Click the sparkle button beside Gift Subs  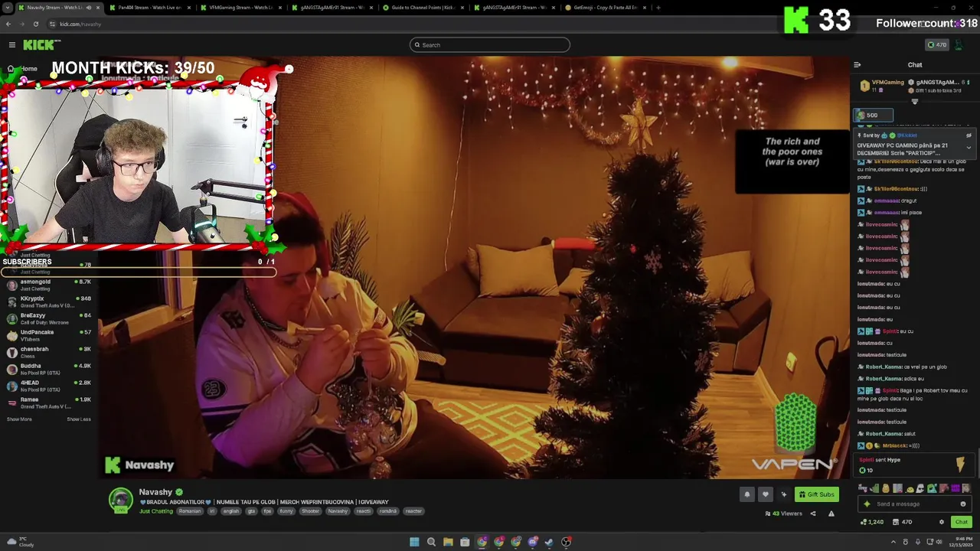pyautogui.click(x=783, y=494)
